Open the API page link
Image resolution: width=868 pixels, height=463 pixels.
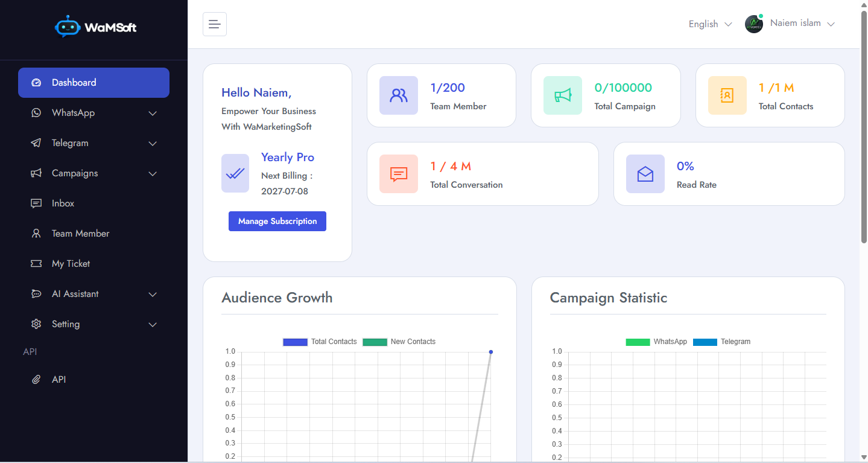93,380
